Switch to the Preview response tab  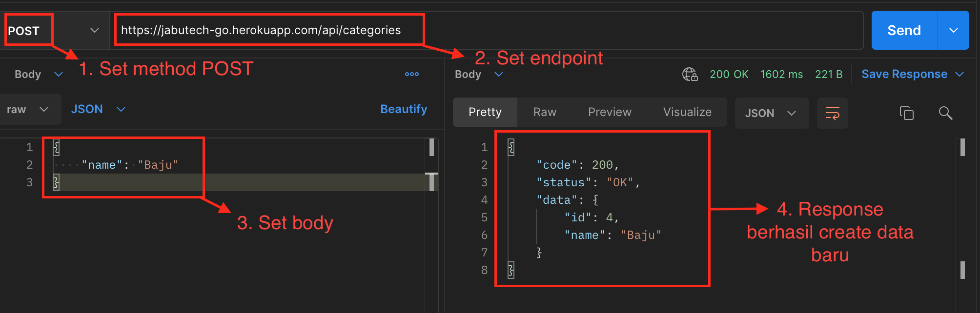click(x=610, y=112)
